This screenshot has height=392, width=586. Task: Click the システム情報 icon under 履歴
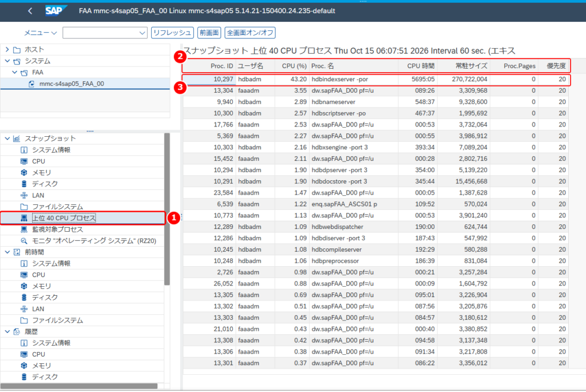click(24, 343)
